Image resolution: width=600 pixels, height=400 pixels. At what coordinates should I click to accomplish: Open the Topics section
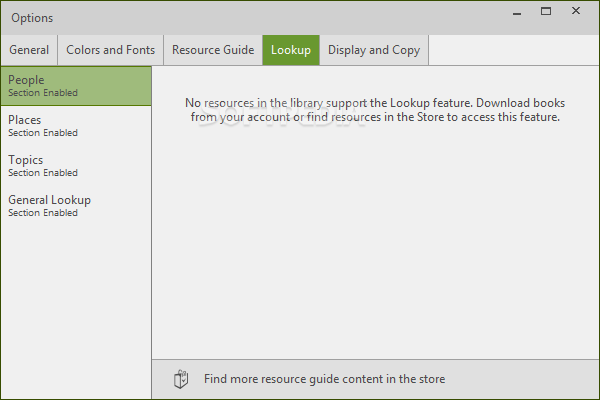tap(76, 165)
